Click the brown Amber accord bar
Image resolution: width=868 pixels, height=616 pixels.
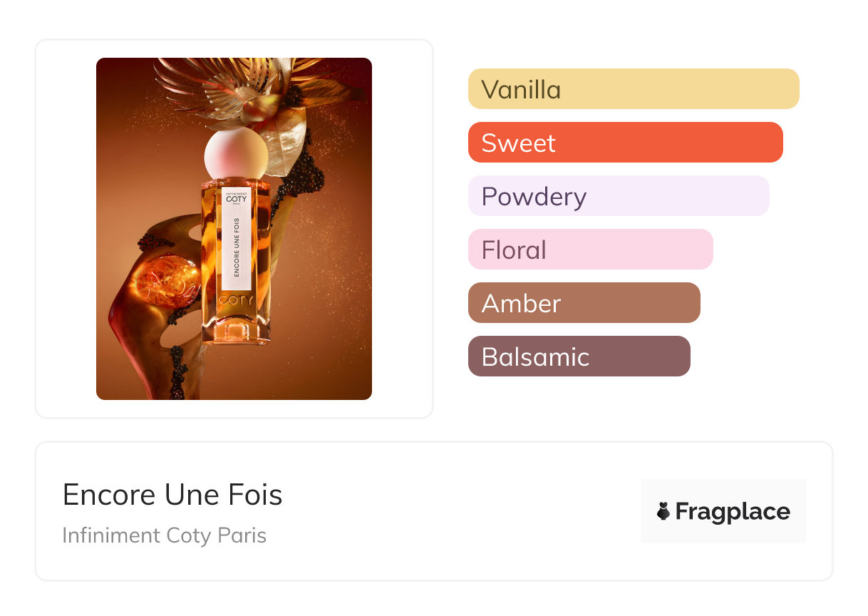point(584,303)
